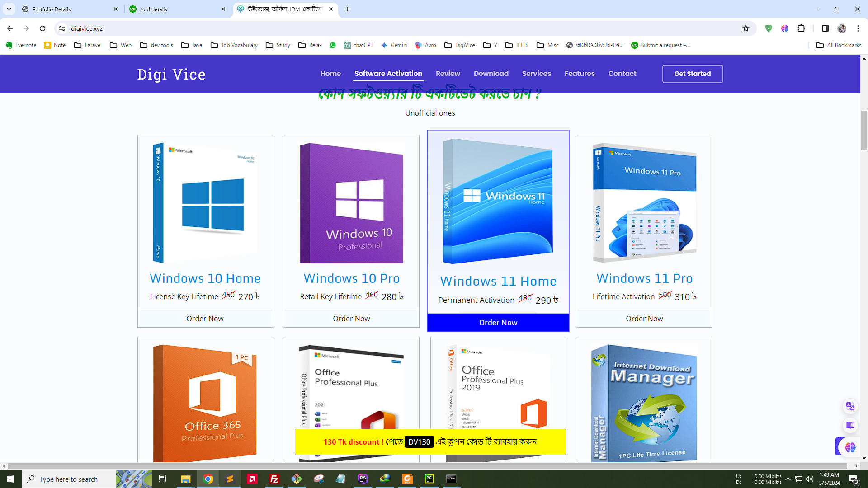868x488 pixels.
Task: Click the green shield icon in the toolbar
Action: click(769, 28)
